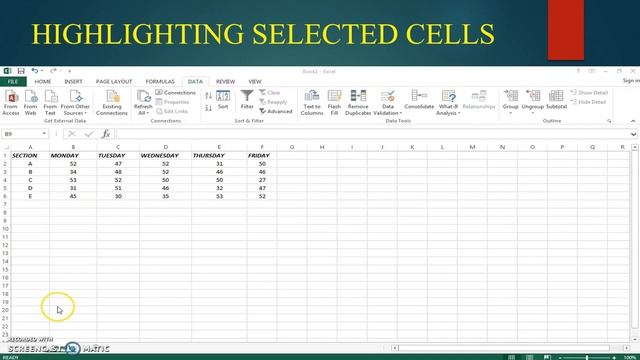Viewport: 640px width, 360px height.
Task: Click the From Web icon
Action: point(31,102)
